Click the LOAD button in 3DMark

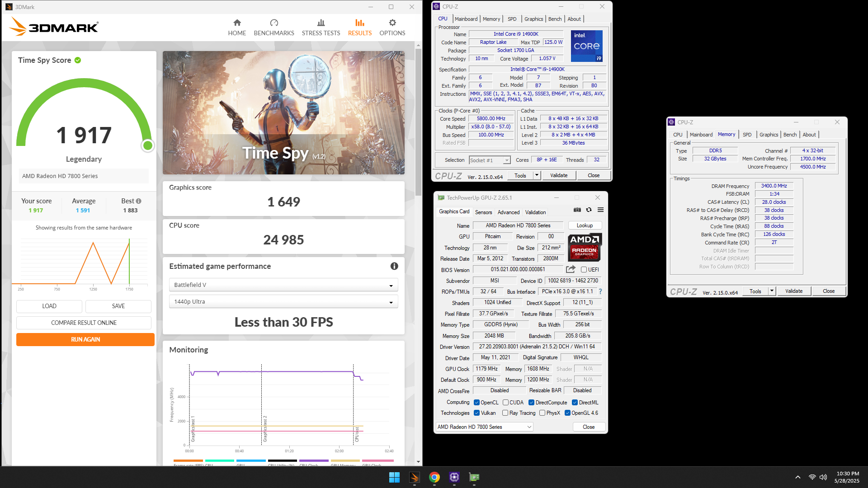(49, 306)
